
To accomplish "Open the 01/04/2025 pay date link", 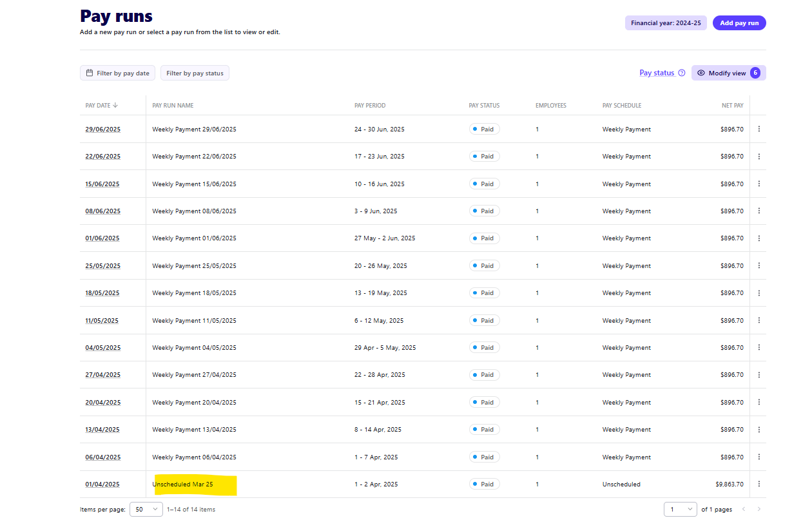I will point(102,484).
